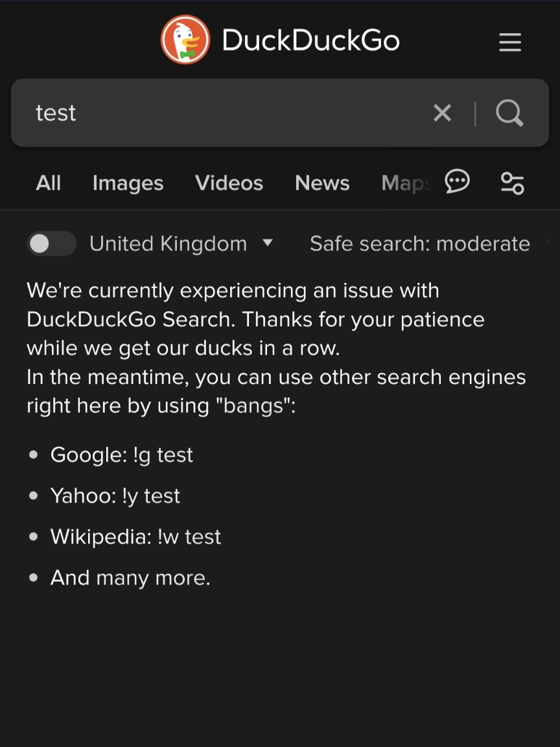Clear the search box text
Viewport: 560px width, 747px height.
[x=442, y=113]
